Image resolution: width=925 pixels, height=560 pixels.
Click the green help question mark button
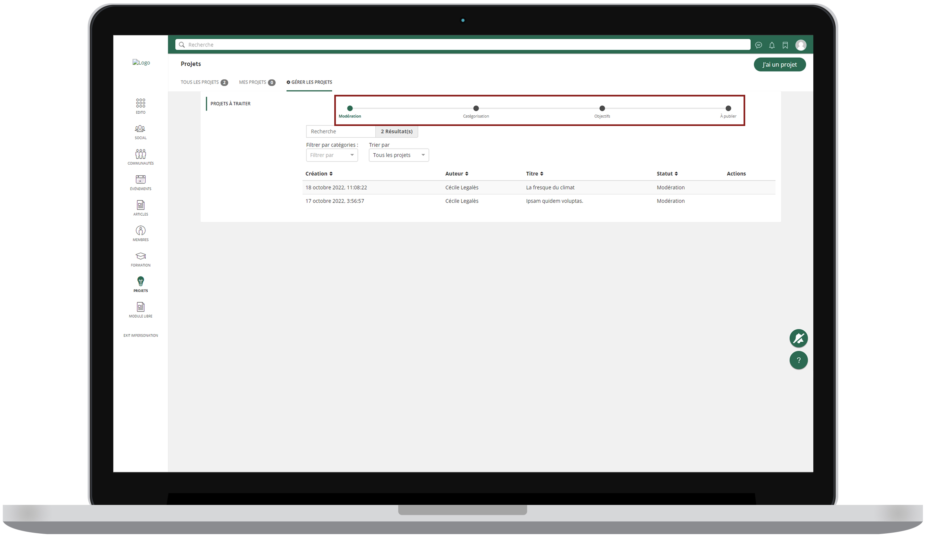click(x=798, y=360)
